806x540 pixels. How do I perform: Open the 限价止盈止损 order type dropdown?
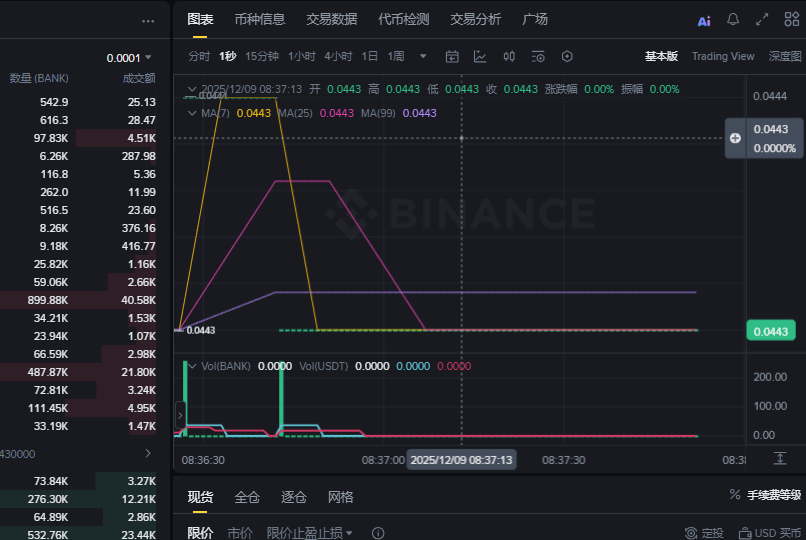click(x=310, y=533)
